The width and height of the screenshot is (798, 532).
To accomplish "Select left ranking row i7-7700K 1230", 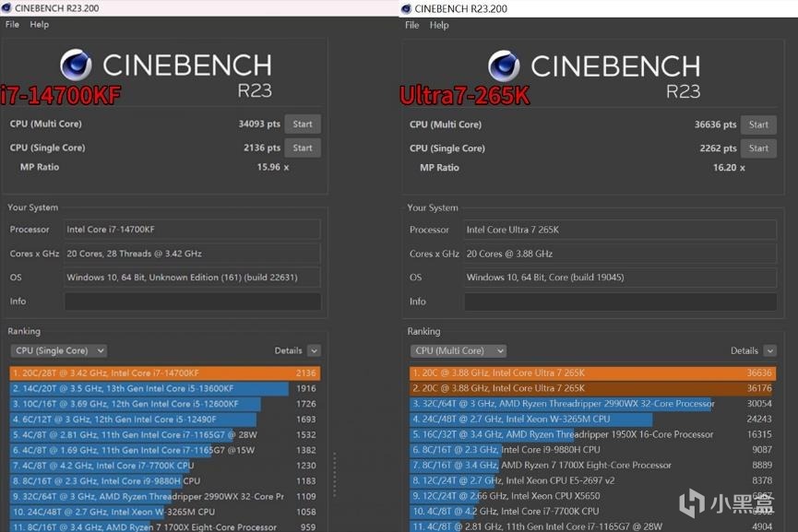I will [x=165, y=466].
